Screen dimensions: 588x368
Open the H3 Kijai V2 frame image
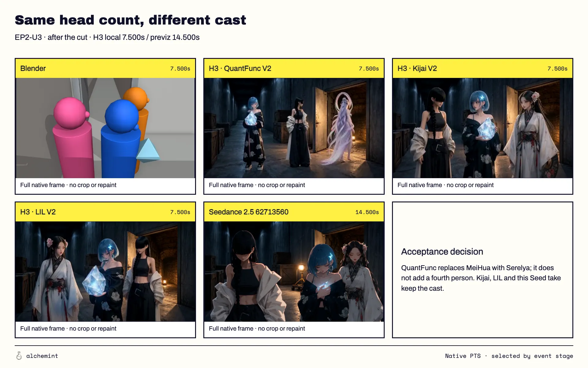tap(483, 128)
